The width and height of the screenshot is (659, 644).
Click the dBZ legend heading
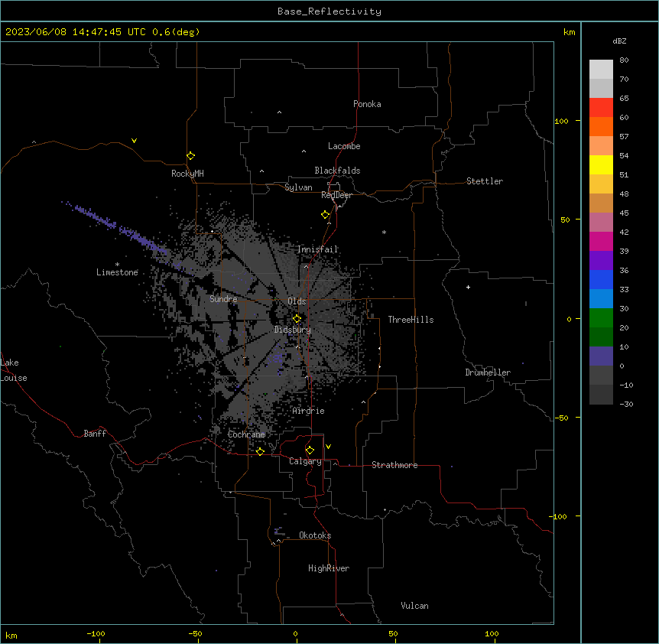pos(619,41)
